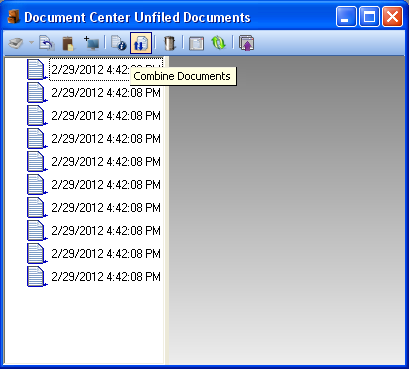Maximize the Document Center Unfiled Documents window
The width and height of the screenshot is (409, 369).
pos(369,17)
